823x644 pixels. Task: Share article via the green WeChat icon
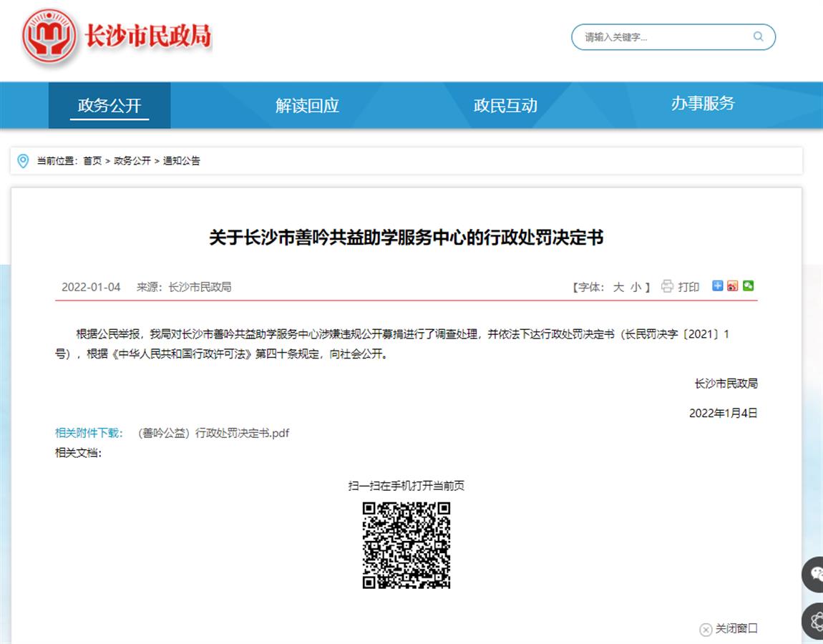[748, 286]
